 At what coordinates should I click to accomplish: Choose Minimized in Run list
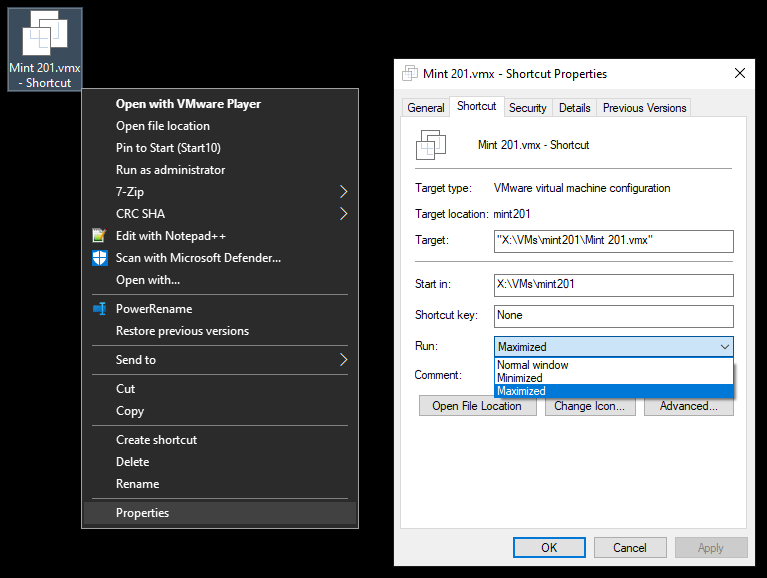(x=614, y=378)
